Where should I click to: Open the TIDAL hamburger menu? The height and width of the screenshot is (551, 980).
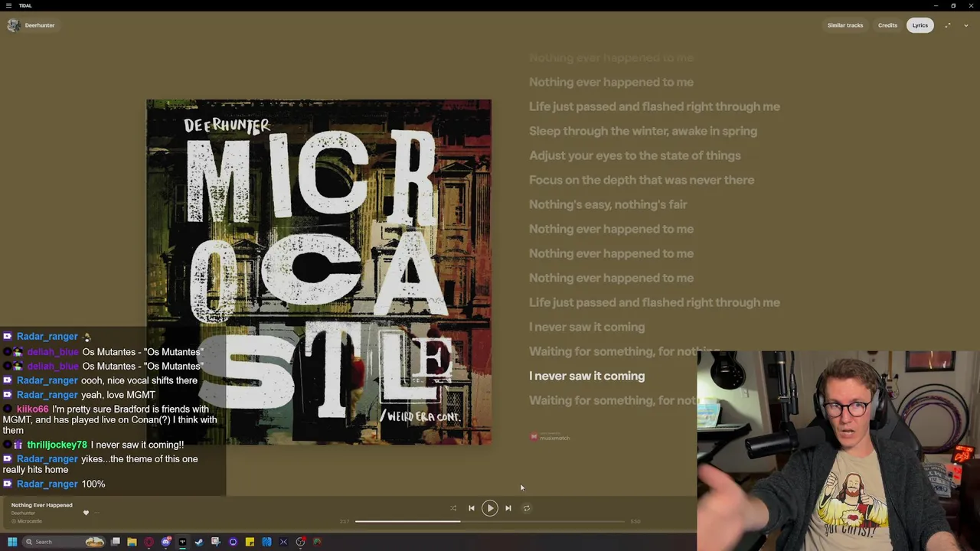point(8,5)
